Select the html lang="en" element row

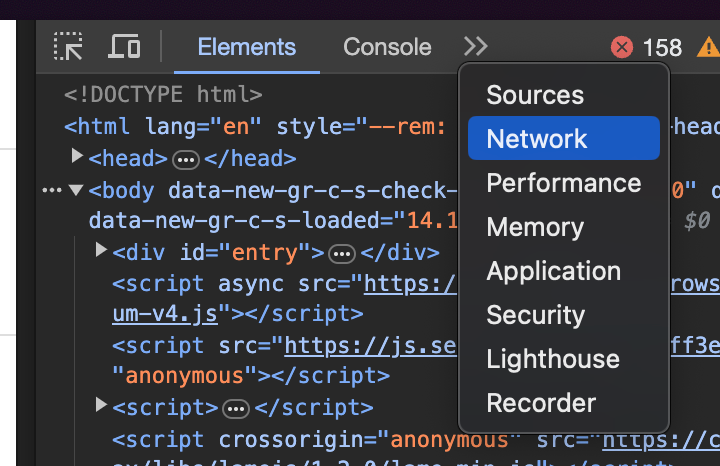tap(255, 126)
